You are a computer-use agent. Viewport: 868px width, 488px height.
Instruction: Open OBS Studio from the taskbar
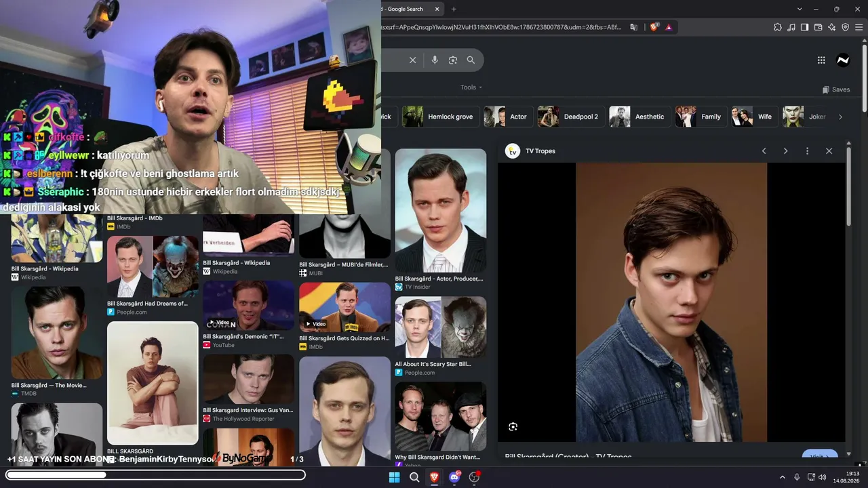[x=474, y=477]
